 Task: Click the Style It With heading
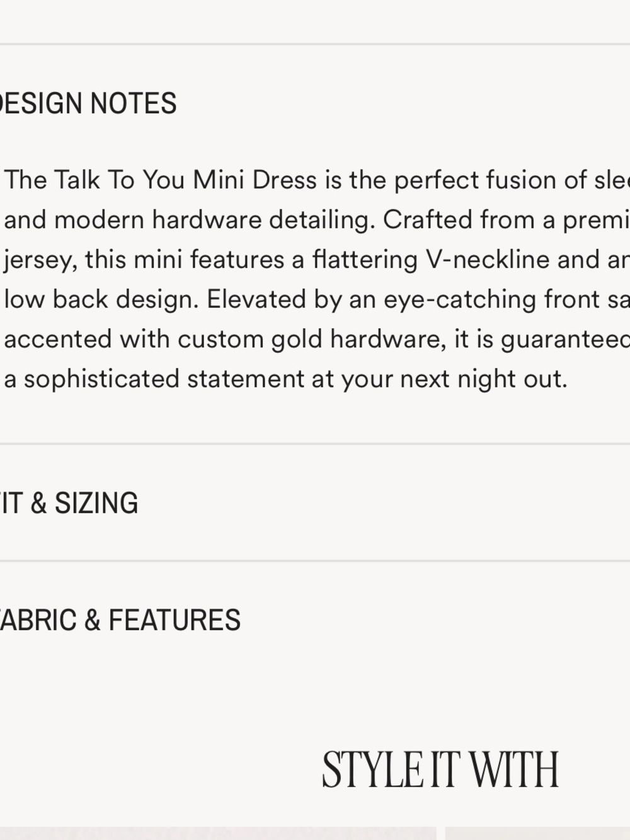tap(440, 770)
